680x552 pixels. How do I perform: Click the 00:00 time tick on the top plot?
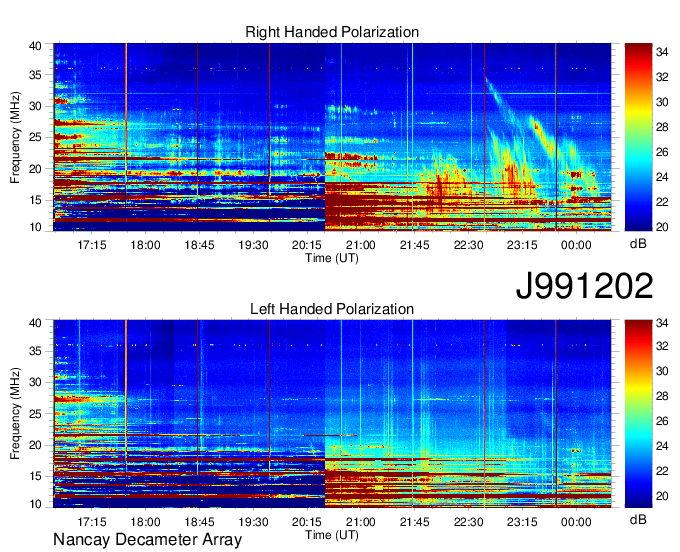coord(576,245)
